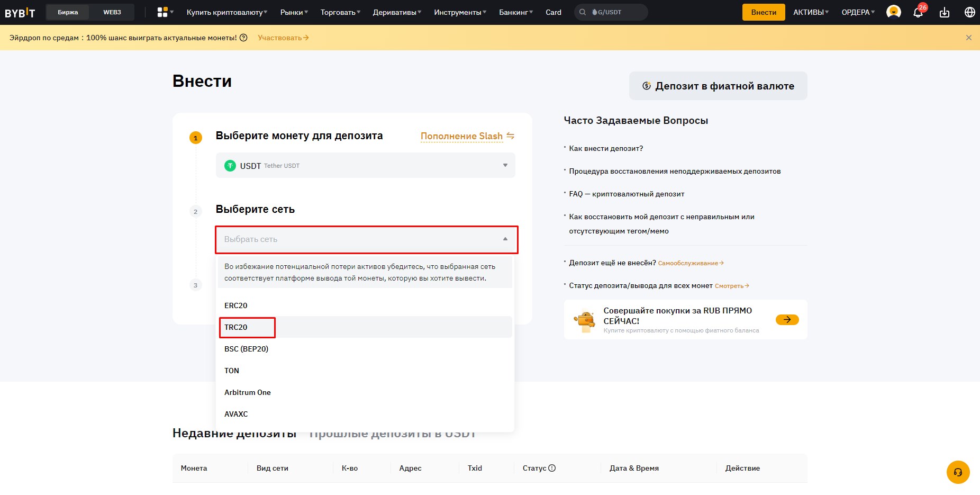Select TRC20 network
Image resolution: width=980 pixels, height=495 pixels.
pos(365,327)
